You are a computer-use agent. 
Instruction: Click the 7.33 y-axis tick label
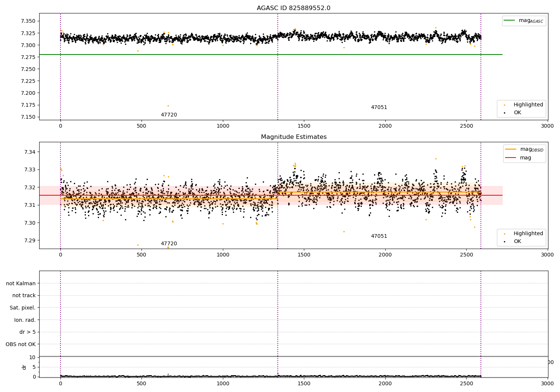(x=30, y=169)
